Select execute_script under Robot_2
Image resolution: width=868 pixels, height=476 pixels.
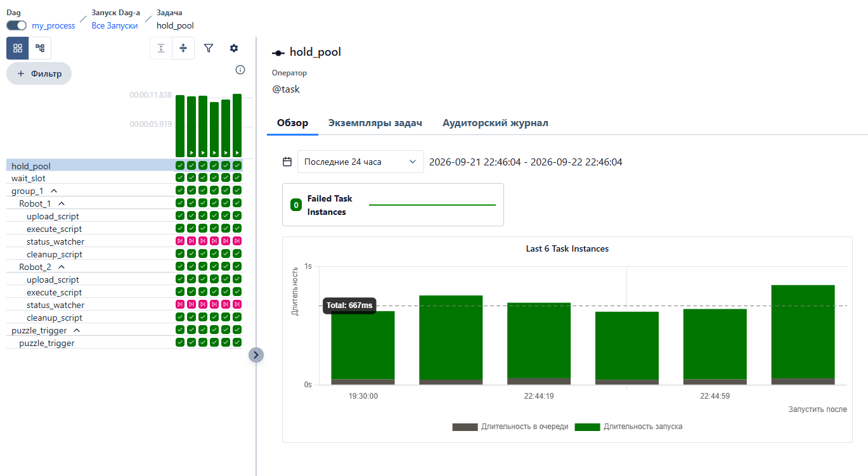point(54,292)
